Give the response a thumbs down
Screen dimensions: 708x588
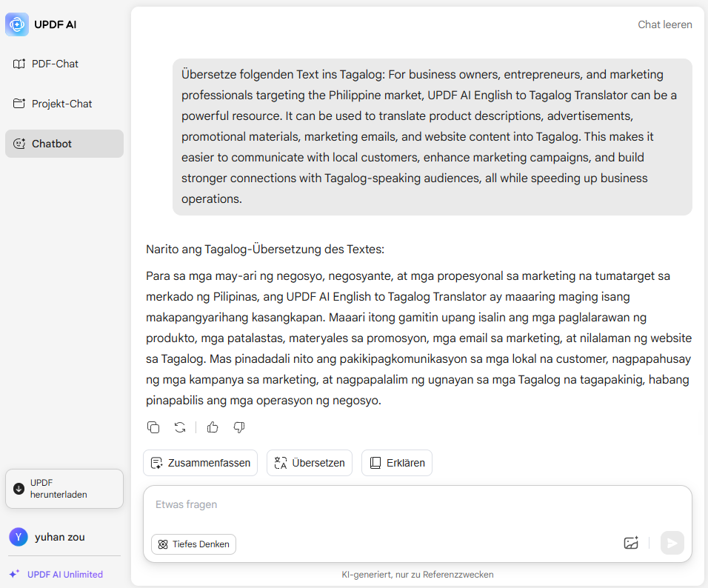coord(239,427)
